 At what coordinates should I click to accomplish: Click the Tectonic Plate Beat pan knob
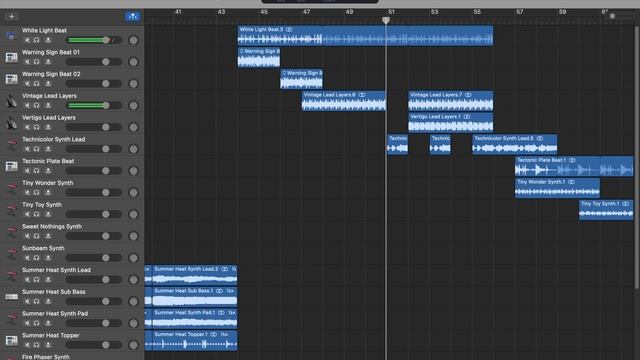[x=133, y=171]
